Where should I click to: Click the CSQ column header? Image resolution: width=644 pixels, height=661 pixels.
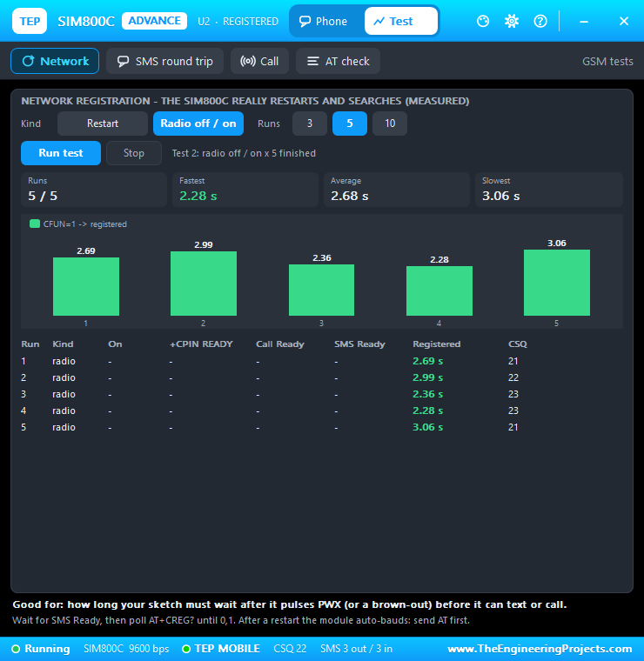pyautogui.click(x=518, y=344)
